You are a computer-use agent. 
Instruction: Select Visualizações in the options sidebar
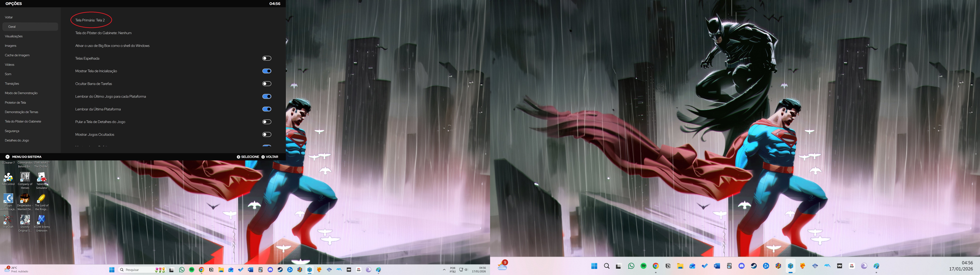coord(14,36)
